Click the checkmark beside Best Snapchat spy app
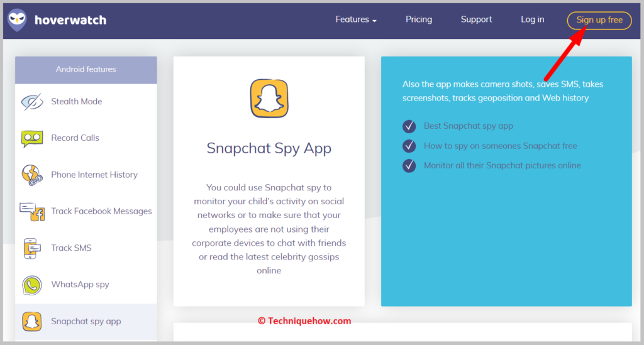 point(409,126)
